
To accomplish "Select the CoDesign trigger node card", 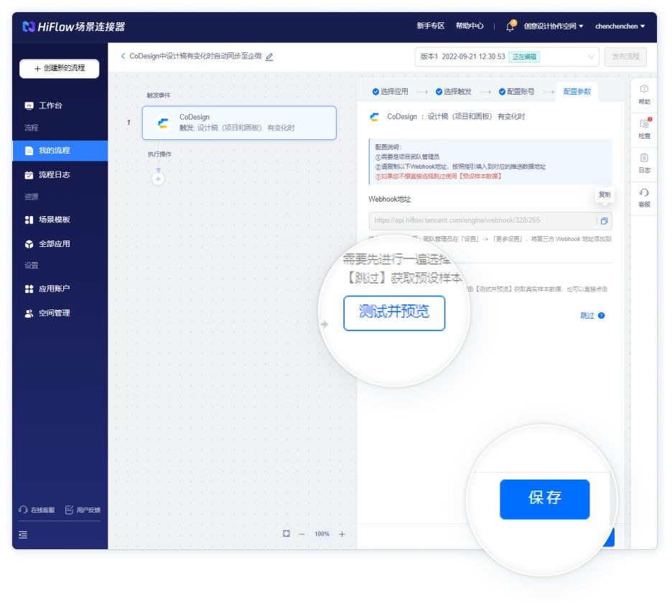I will point(239,123).
